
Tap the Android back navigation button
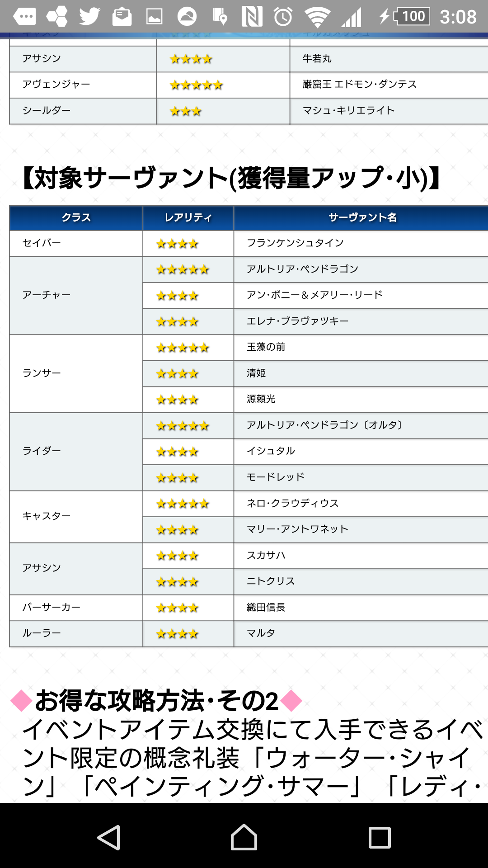109,837
